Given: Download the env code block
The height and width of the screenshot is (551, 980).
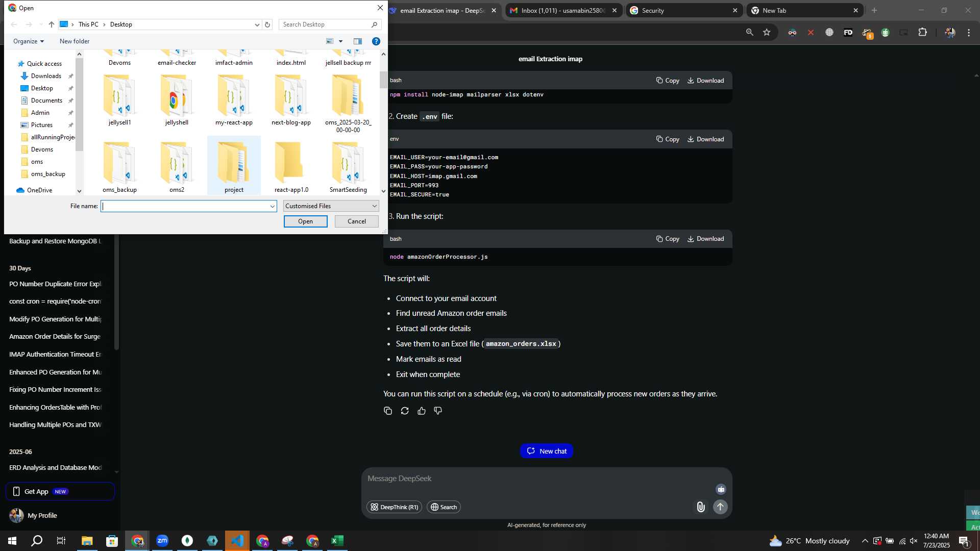Looking at the screenshot, I should coord(705,139).
